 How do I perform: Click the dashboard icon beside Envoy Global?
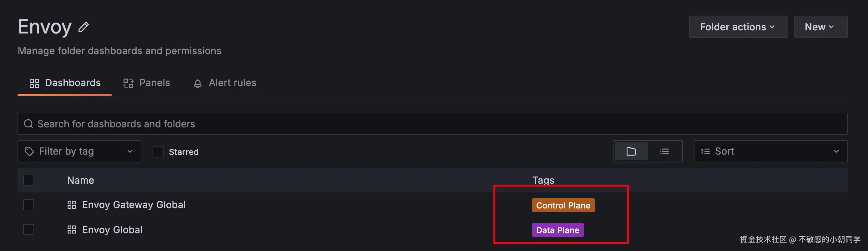click(71, 230)
